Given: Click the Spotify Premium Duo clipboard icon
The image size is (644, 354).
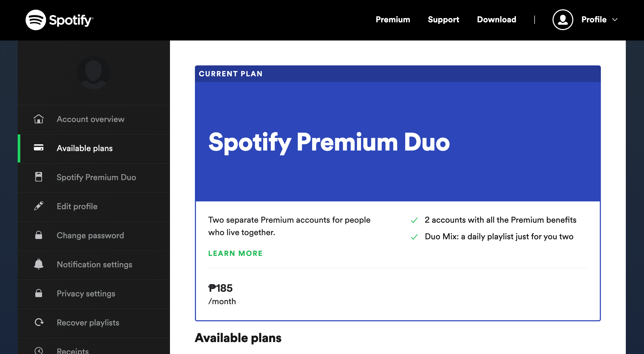Looking at the screenshot, I should point(39,177).
